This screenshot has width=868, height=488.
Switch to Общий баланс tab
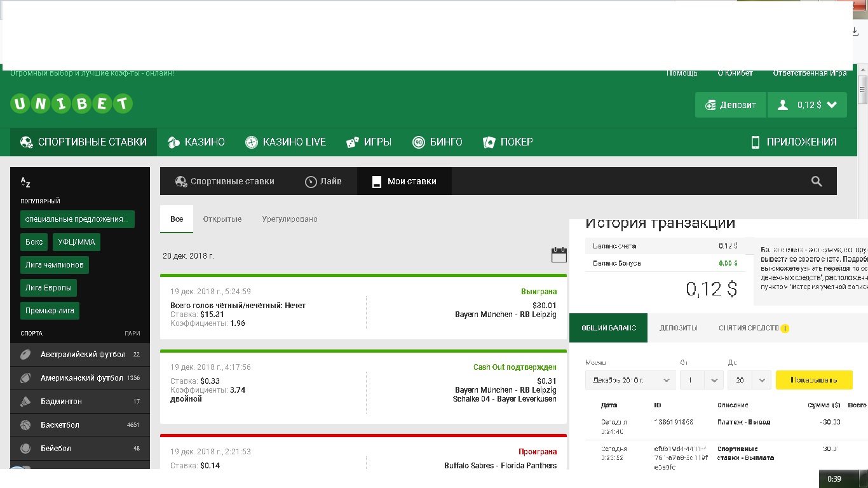(608, 328)
